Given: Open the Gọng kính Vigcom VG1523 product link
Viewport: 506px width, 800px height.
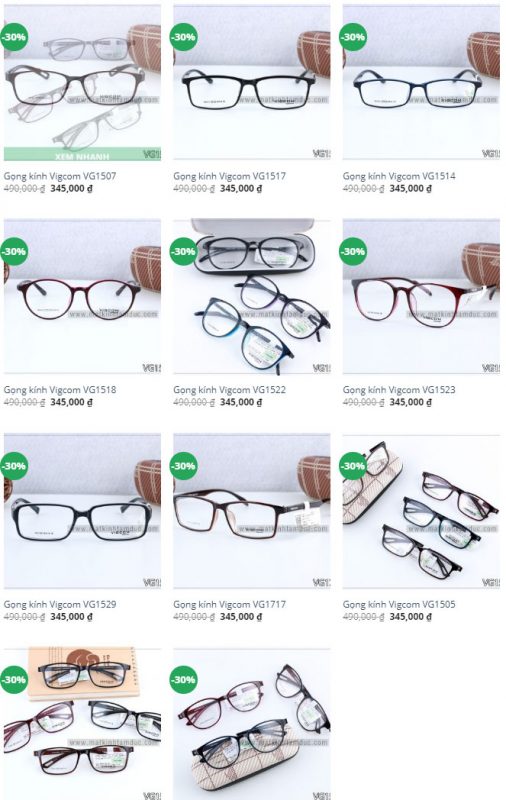Looking at the screenshot, I should tap(399, 390).
